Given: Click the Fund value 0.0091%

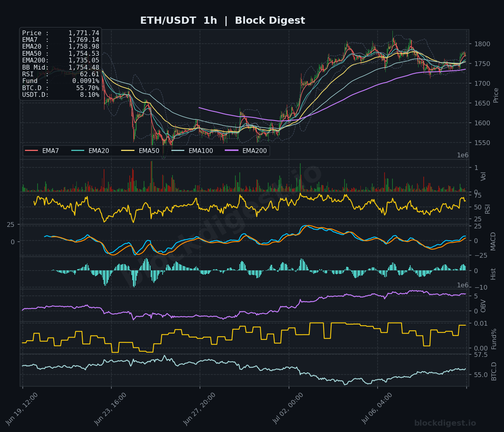Looking at the screenshot, I should pyautogui.click(x=86, y=81).
